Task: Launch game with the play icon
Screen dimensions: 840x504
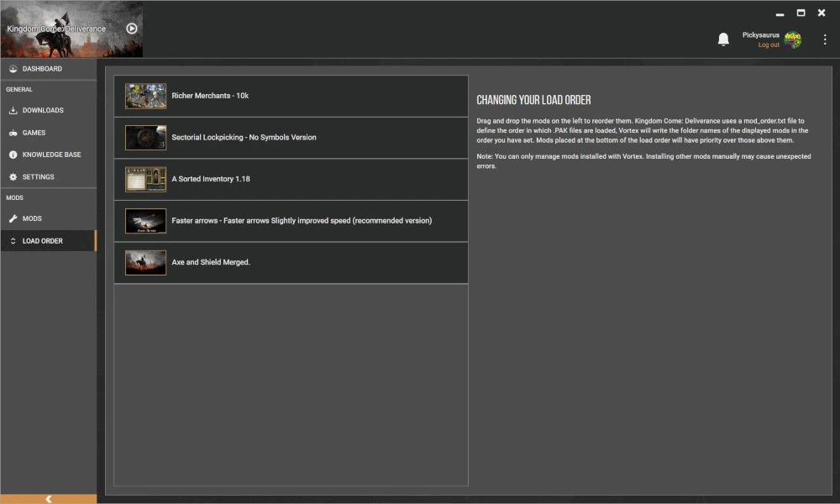Action: tap(132, 29)
